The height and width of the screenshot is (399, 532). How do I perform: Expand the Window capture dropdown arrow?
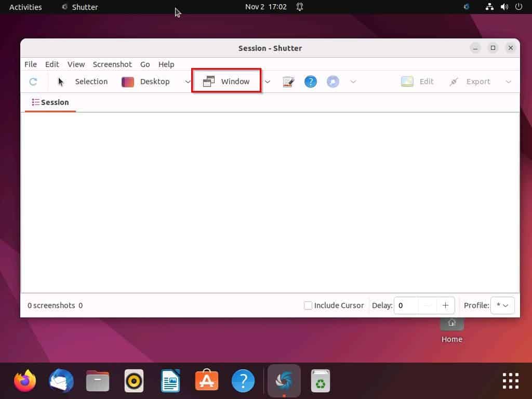click(268, 82)
